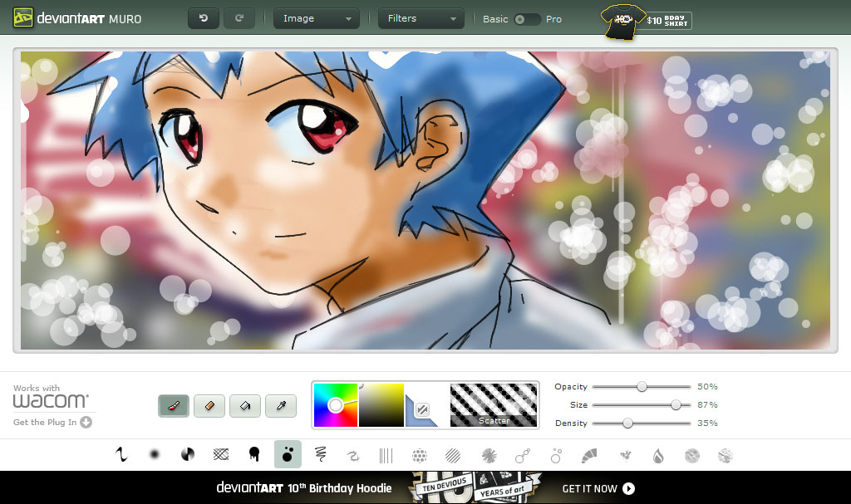Select the paint bucket fill tool
This screenshot has width=851, height=504.
tap(245, 406)
